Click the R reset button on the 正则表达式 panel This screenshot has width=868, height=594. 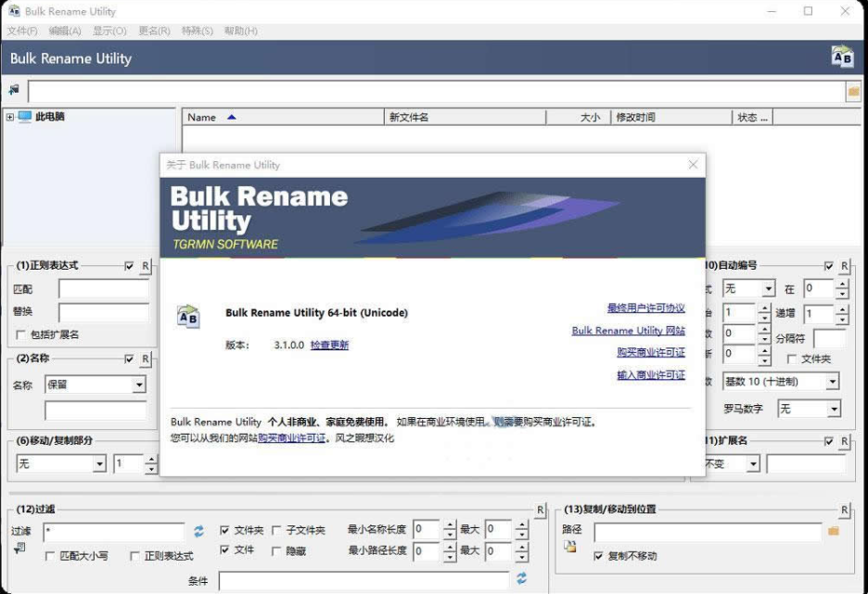[147, 266]
